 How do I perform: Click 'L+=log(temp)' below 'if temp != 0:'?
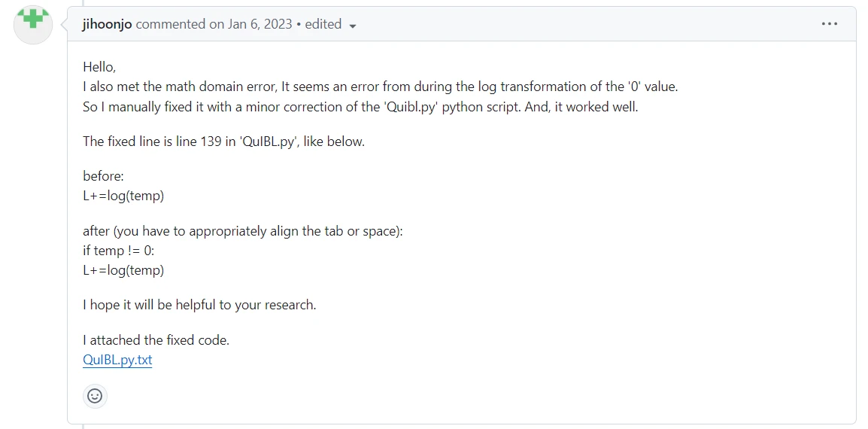pos(123,270)
